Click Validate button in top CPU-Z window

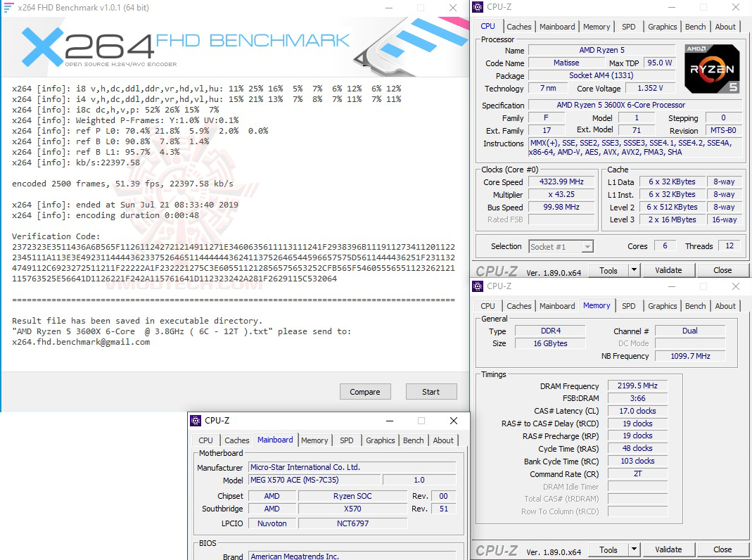(668, 270)
